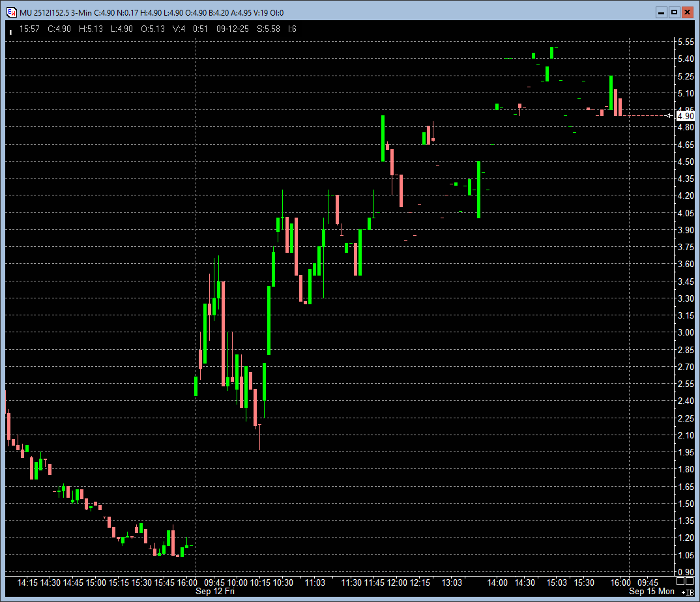Viewport: 700px width, 602px height.
Task: Click the I:6 readout
Action: pos(292,29)
